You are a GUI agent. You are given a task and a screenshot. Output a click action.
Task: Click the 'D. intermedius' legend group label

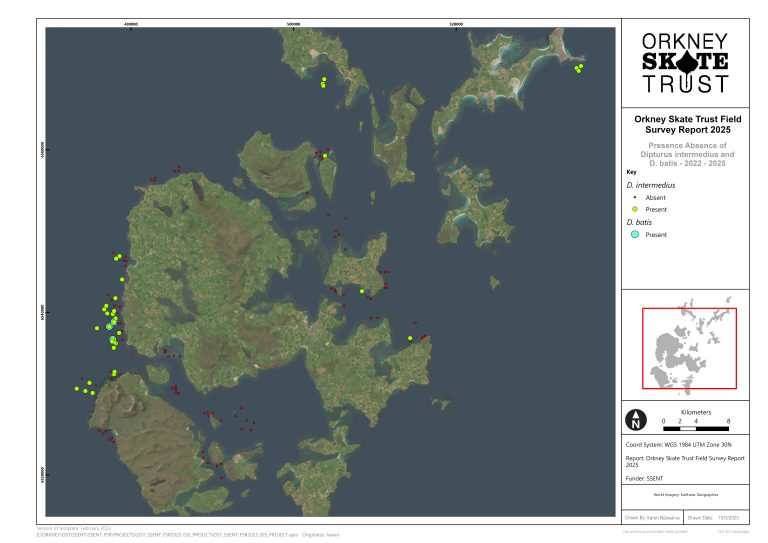(x=645, y=185)
